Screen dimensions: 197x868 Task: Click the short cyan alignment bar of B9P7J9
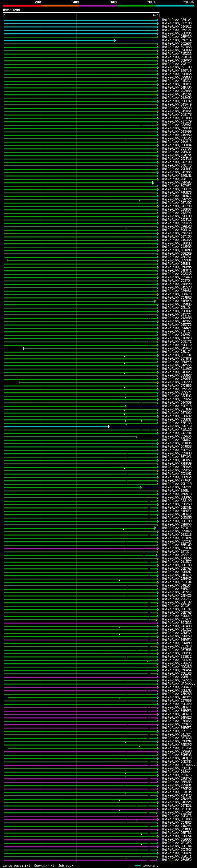57,426
